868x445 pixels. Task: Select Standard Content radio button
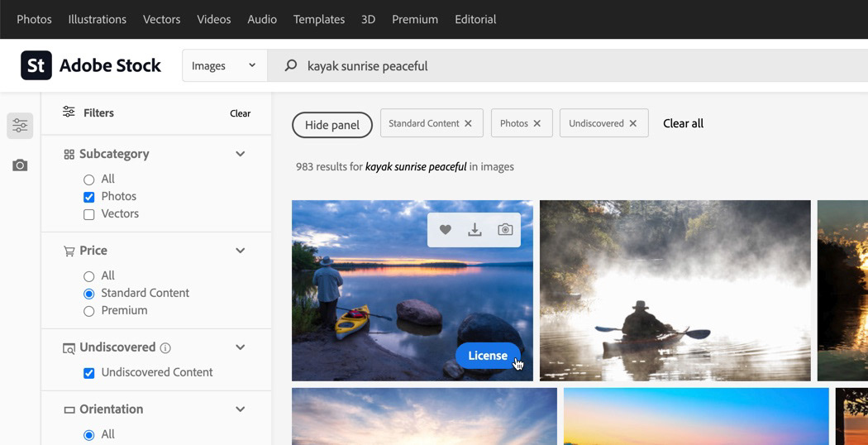coord(88,294)
